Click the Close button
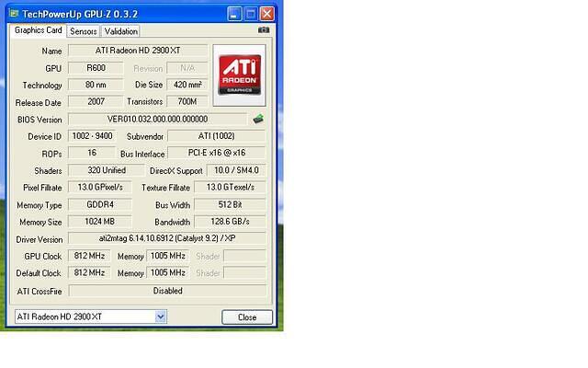This screenshot has height=368, width=588. (x=247, y=317)
